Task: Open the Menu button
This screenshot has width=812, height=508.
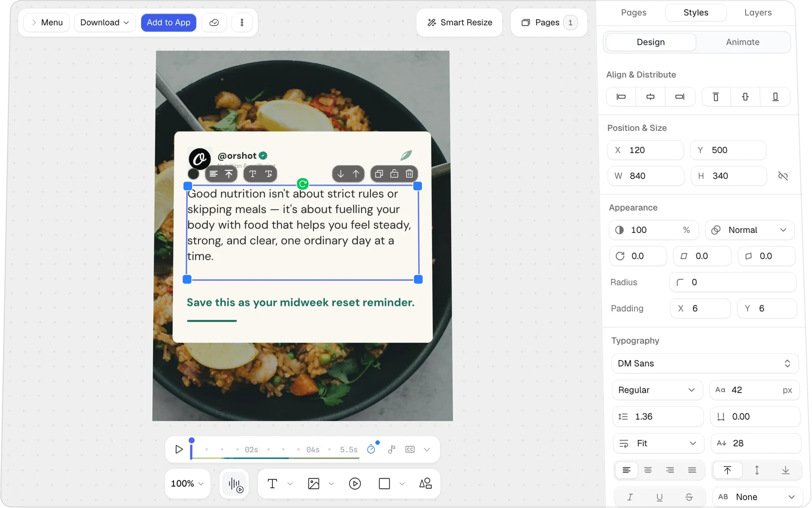Action: (47, 22)
